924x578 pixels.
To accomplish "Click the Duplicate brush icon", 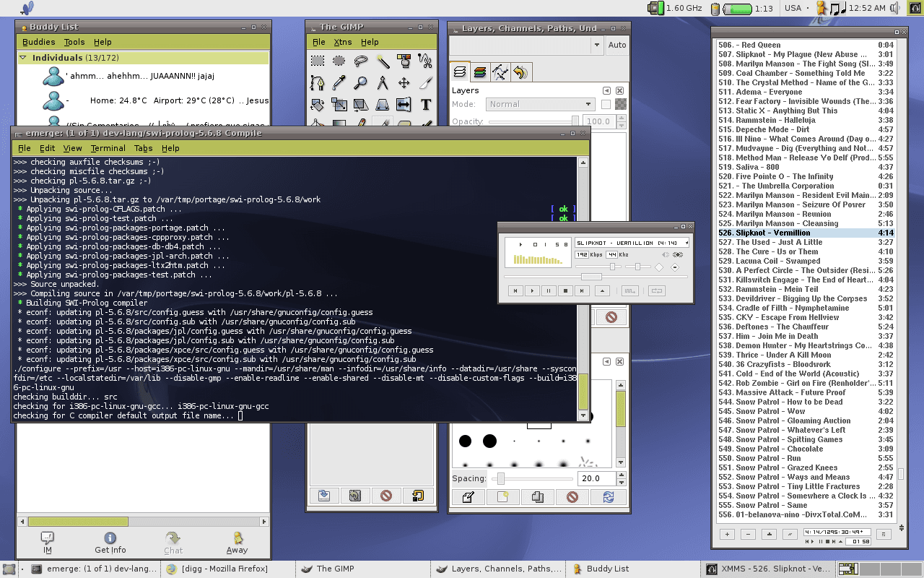I will (538, 497).
